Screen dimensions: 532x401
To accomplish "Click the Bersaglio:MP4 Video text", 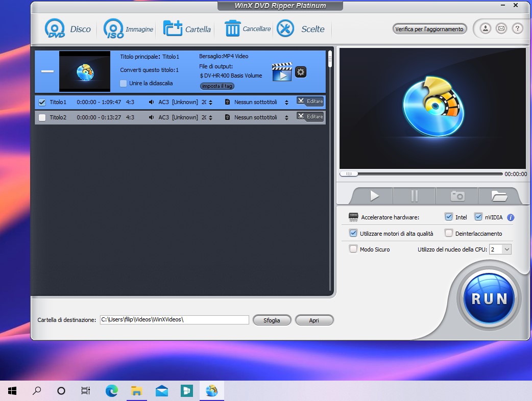I will coord(224,56).
